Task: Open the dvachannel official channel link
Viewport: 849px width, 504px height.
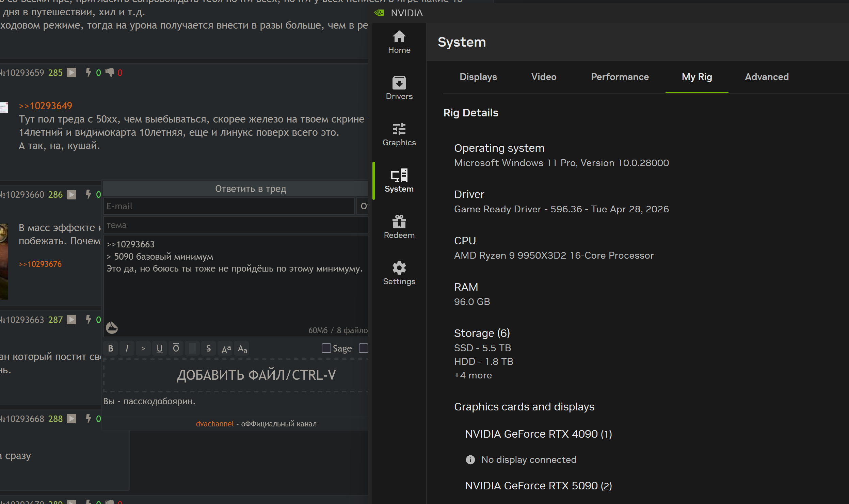Action: pyautogui.click(x=215, y=424)
